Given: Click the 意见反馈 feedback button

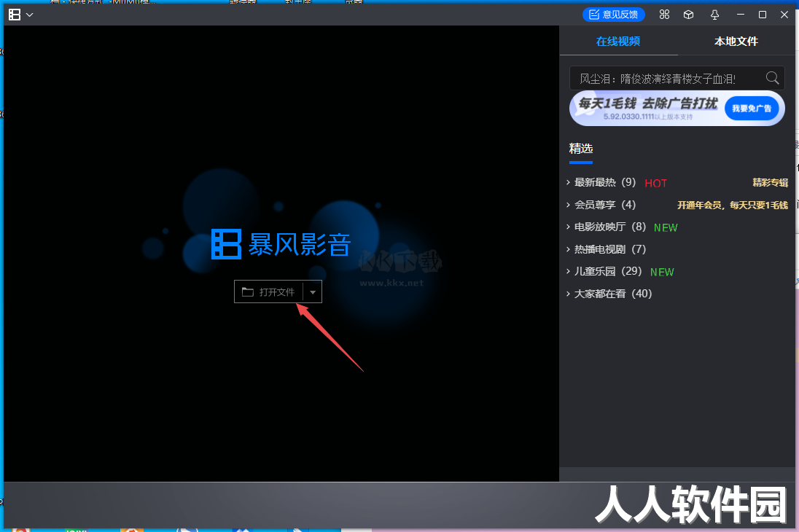Looking at the screenshot, I should [x=614, y=15].
